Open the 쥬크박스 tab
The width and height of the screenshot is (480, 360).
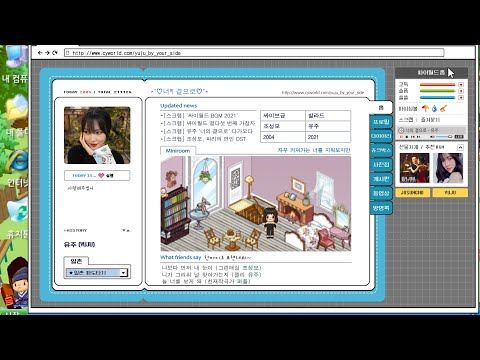point(381,150)
